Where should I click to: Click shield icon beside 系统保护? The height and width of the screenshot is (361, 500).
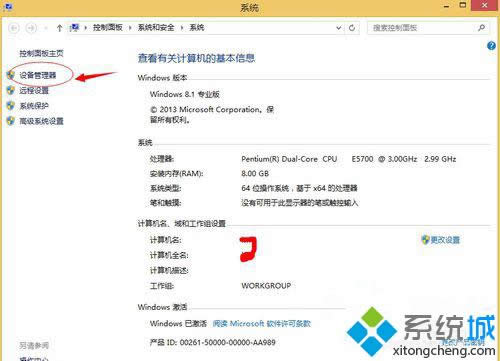tap(11, 106)
